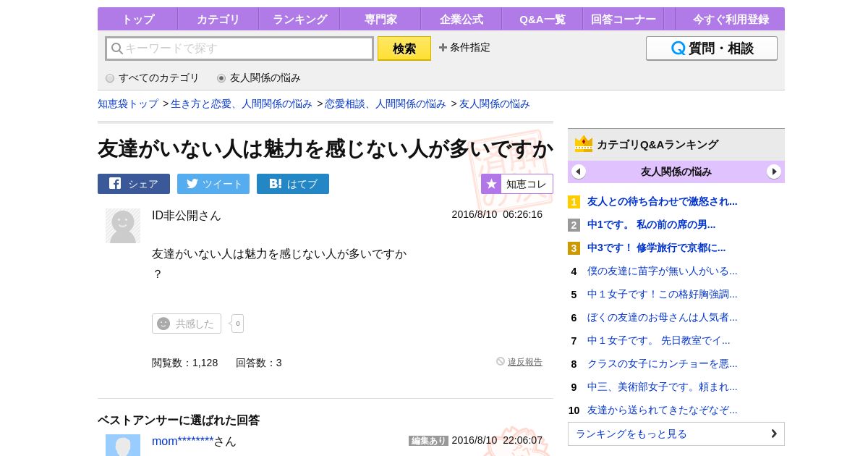Open 友人関係の悩み breadcrumb link
The height and width of the screenshot is (456, 868).
coord(495,104)
